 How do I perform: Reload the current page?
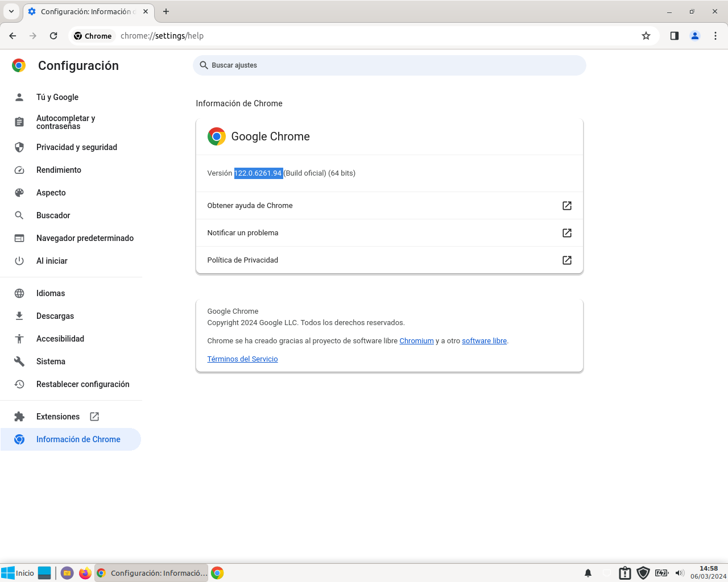(53, 36)
